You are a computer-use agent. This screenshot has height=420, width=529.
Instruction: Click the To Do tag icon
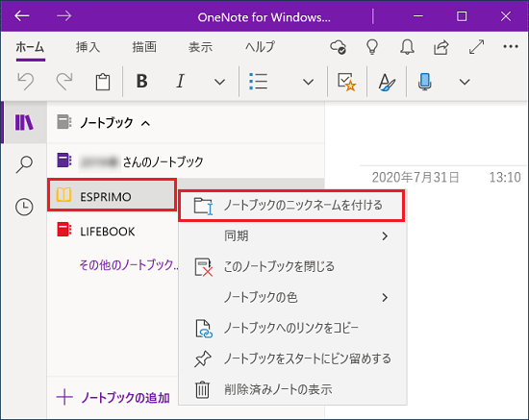[347, 82]
